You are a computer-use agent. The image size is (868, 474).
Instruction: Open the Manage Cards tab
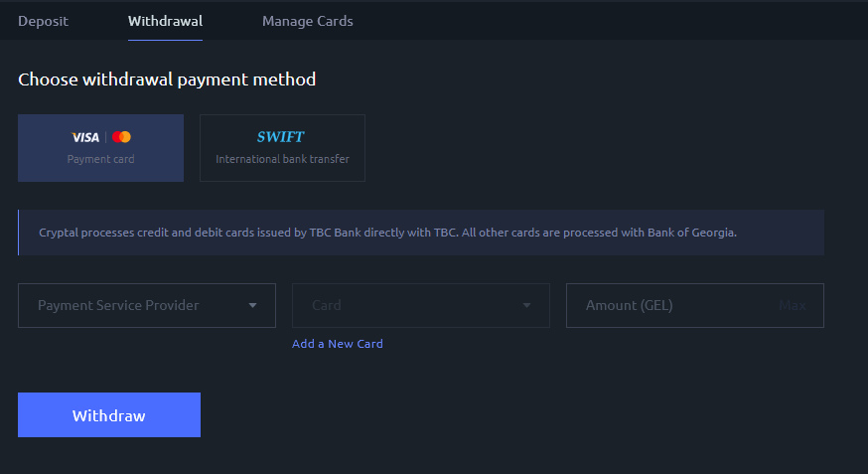(x=307, y=21)
